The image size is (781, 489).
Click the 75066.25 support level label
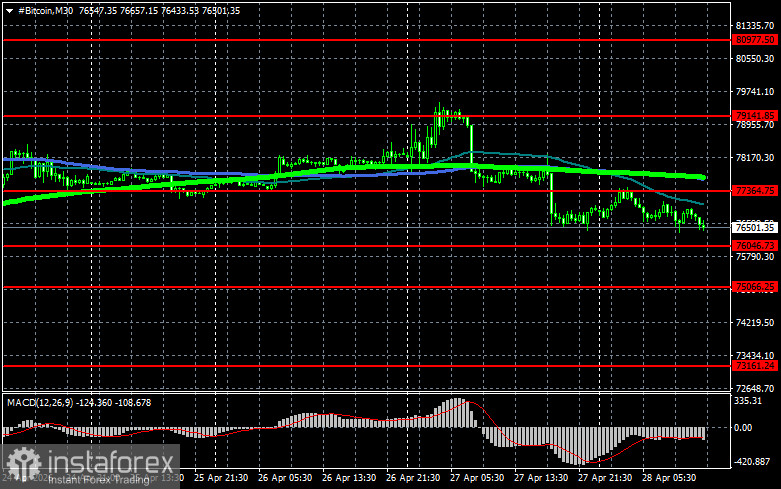(x=755, y=287)
